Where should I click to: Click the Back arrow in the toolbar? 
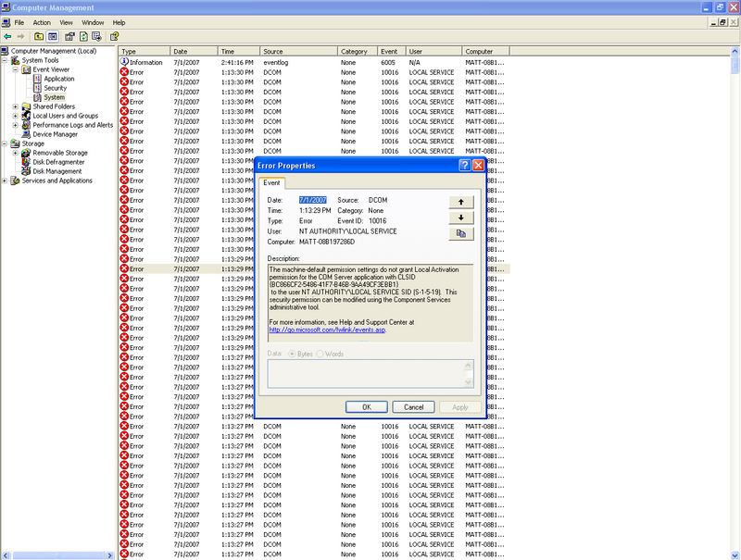(x=7, y=36)
